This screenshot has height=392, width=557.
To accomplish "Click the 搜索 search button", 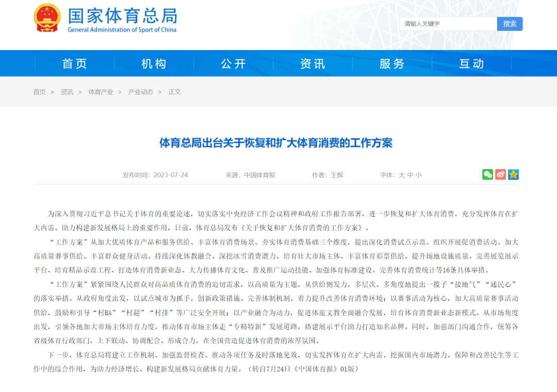I will 510,24.
